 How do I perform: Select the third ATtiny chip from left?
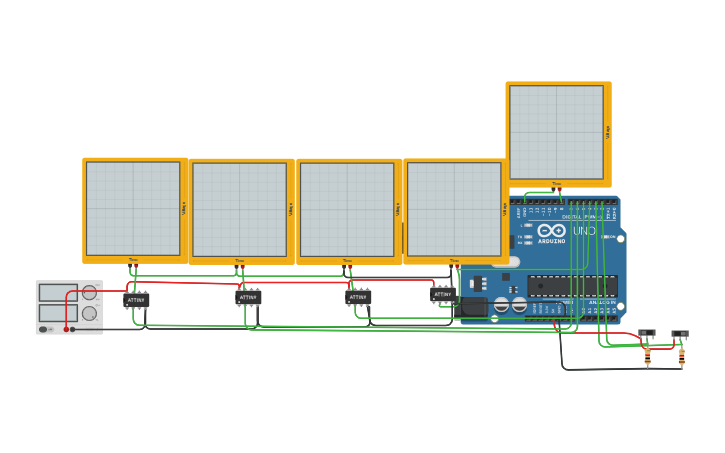(x=358, y=297)
